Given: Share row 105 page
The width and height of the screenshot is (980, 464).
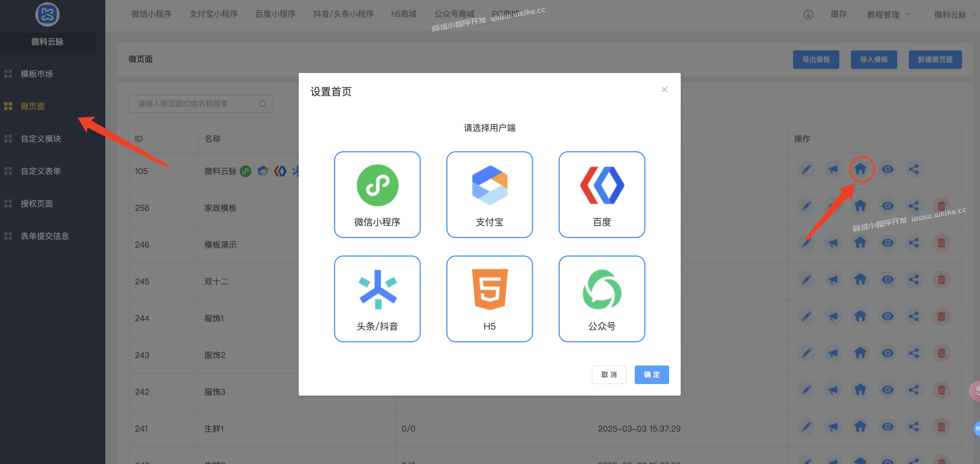Looking at the screenshot, I should 913,169.
